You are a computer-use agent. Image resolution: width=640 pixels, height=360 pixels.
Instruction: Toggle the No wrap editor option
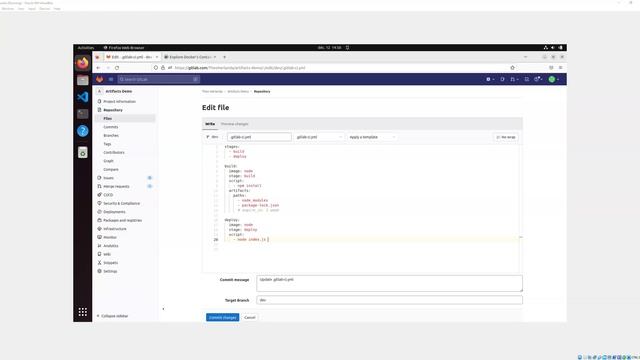[x=506, y=137]
